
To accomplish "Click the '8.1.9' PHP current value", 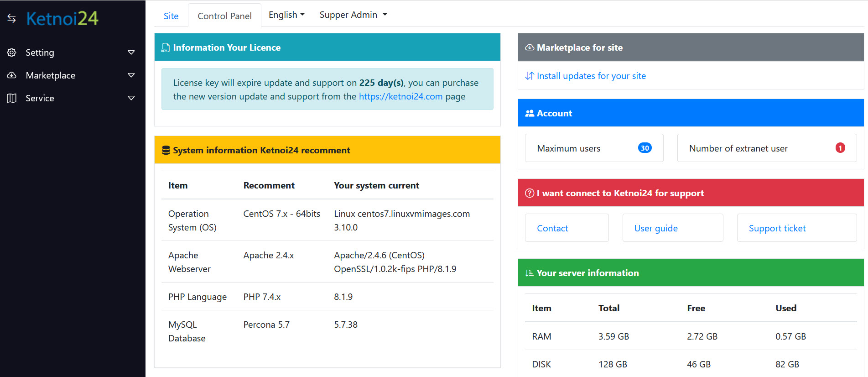I will [x=343, y=297].
